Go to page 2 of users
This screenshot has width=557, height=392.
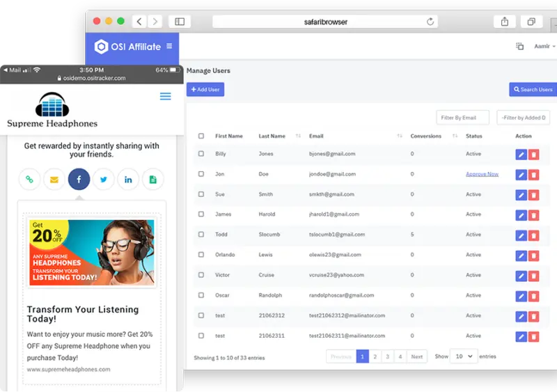coord(375,356)
